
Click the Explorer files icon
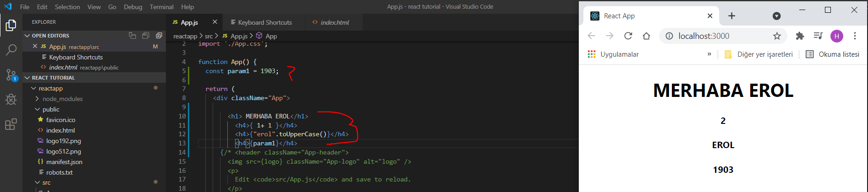point(11,26)
